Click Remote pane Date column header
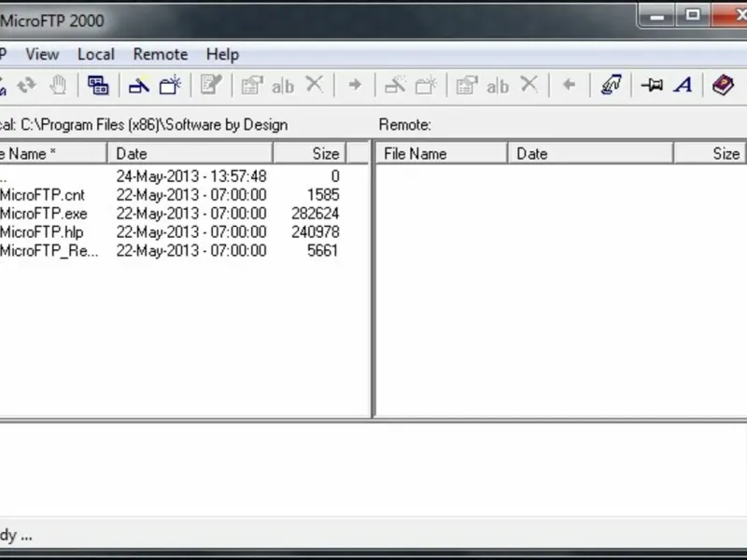Screen dimensions: 747x560 pyautogui.click(x=591, y=154)
